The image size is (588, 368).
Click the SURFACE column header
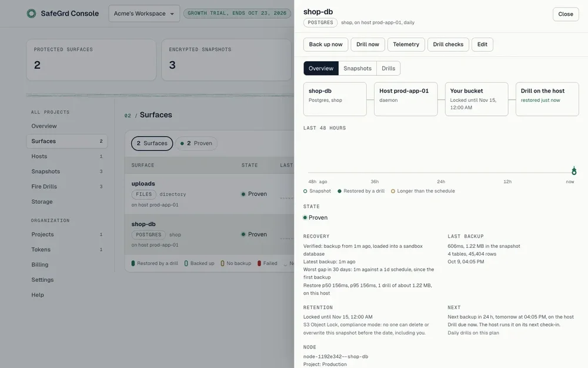[143, 165]
